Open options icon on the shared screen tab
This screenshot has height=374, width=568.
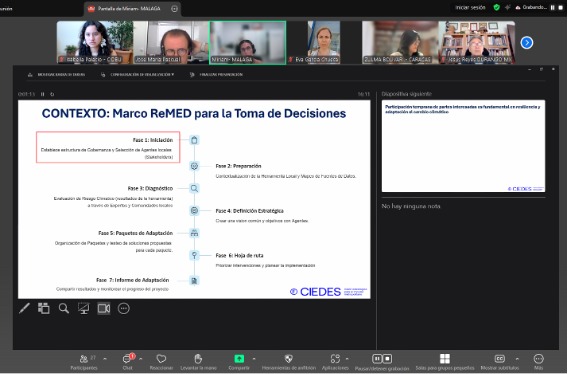tap(175, 9)
